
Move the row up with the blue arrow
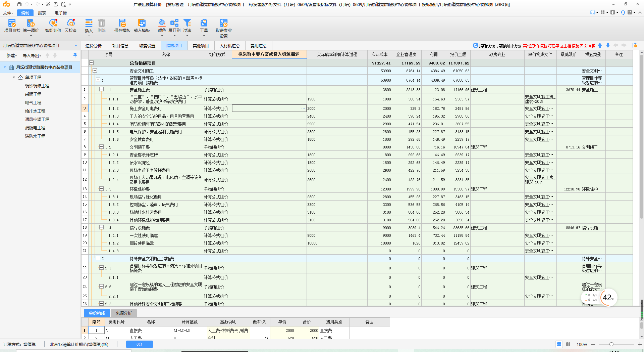(x=600, y=45)
